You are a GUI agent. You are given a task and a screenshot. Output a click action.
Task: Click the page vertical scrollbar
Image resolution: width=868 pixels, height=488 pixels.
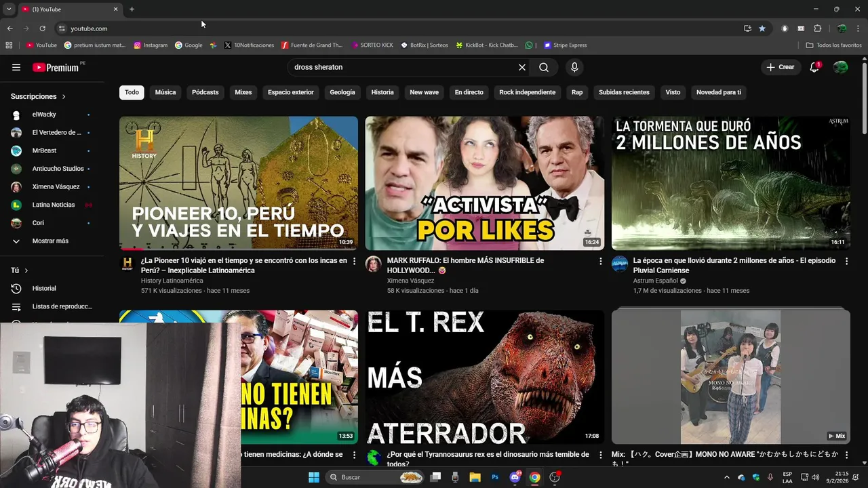click(x=864, y=98)
